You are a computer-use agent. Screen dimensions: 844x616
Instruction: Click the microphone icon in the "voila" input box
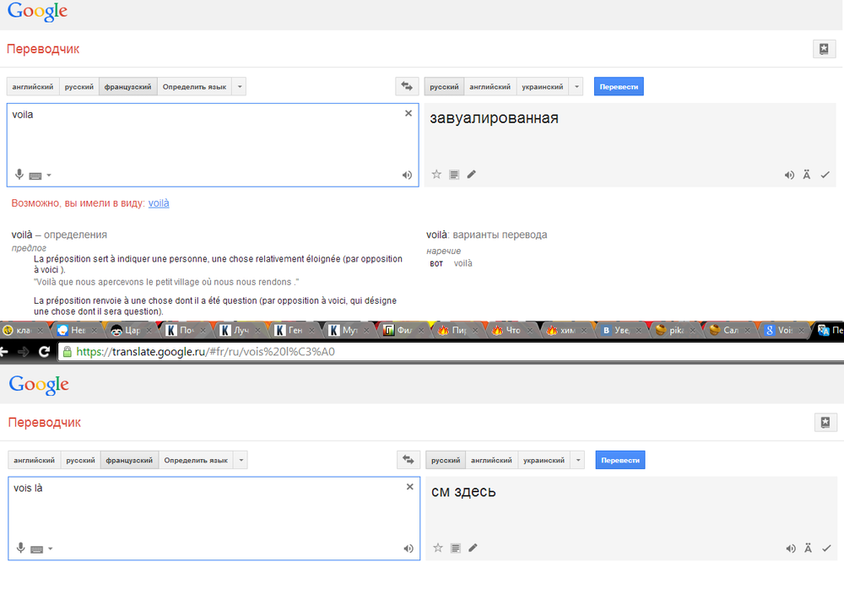19,175
